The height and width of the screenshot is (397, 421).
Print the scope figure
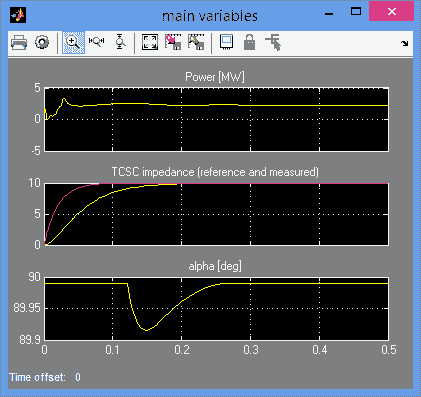coord(19,43)
